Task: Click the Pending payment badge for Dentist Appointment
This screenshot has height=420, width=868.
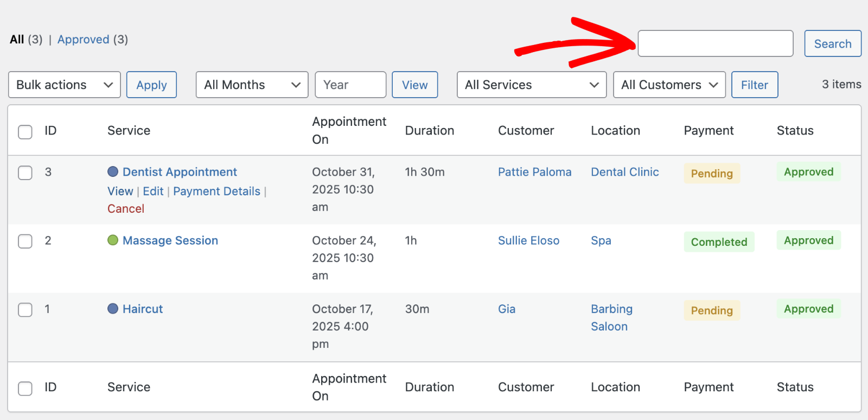Action: click(x=712, y=174)
